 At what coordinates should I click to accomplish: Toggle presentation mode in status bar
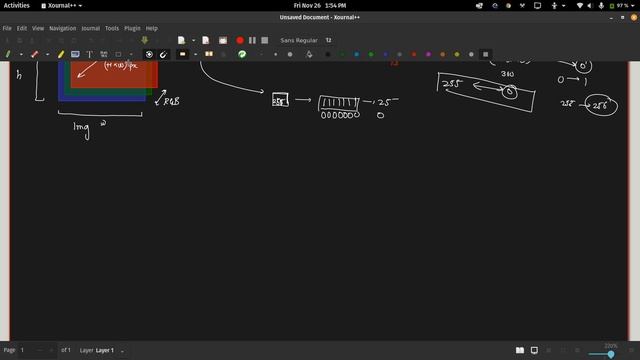click(x=534, y=350)
